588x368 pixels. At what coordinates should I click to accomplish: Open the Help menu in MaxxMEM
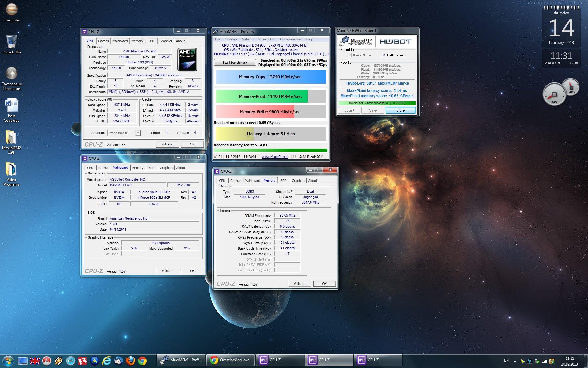coord(309,39)
